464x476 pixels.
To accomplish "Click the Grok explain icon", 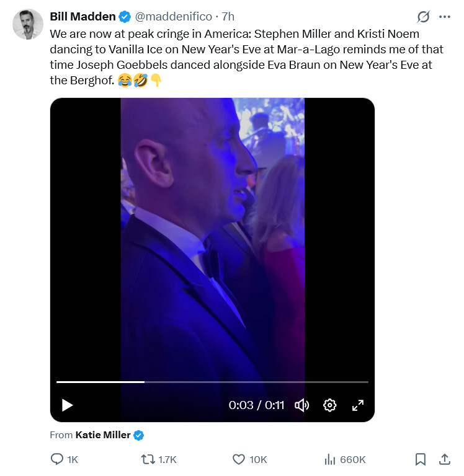I will (424, 17).
